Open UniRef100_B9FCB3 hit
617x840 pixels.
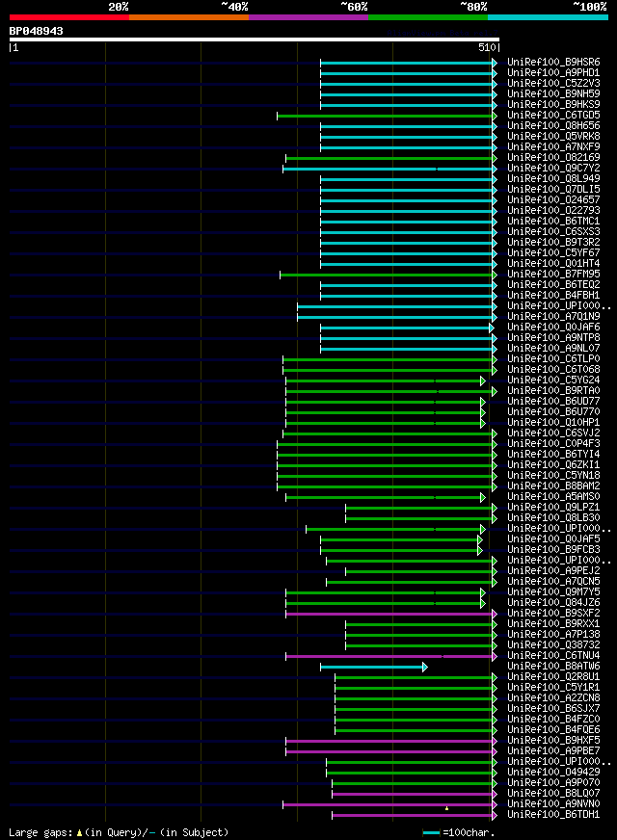coord(553,550)
